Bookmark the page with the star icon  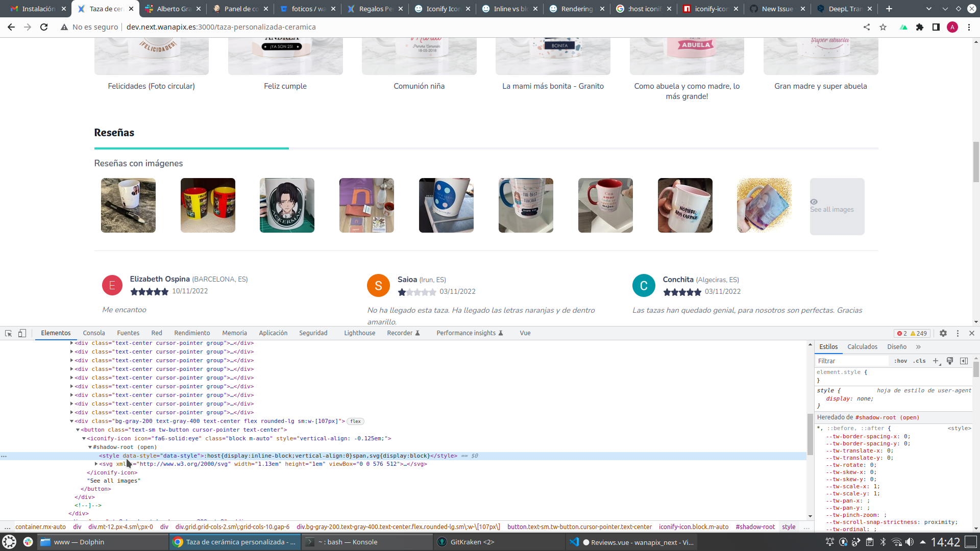point(883,27)
